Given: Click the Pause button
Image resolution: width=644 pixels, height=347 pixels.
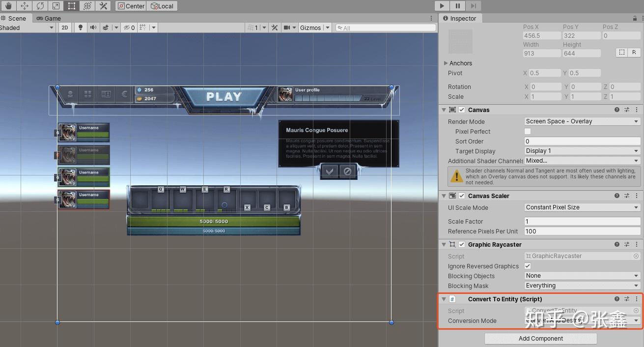Looking at the screenshot, I should point(458,6).
